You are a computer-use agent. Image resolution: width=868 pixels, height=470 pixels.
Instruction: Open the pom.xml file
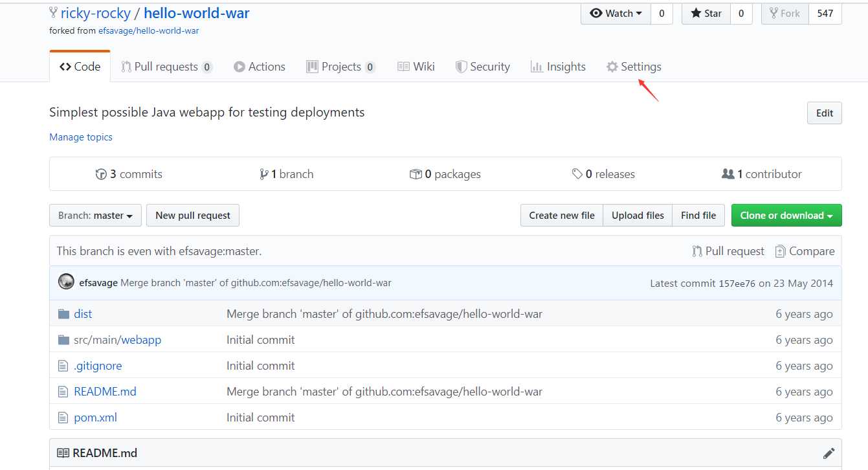[x=95, y=418]
